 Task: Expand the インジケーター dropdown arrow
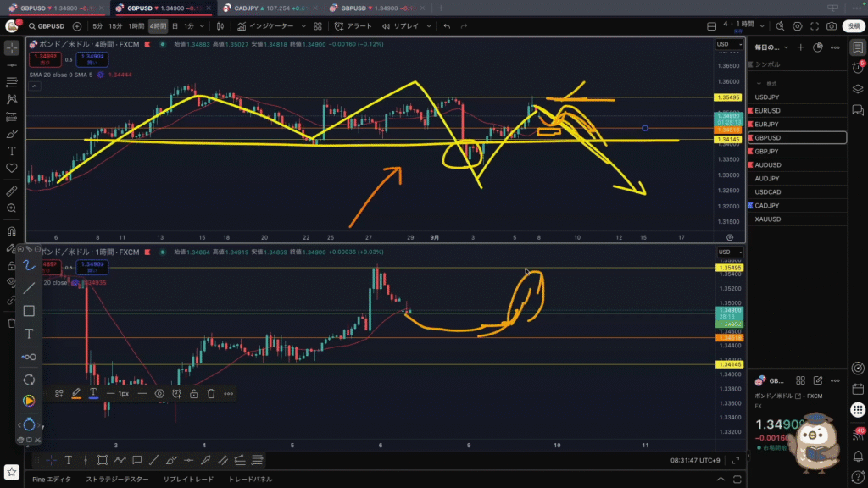(x=303, y=26)
